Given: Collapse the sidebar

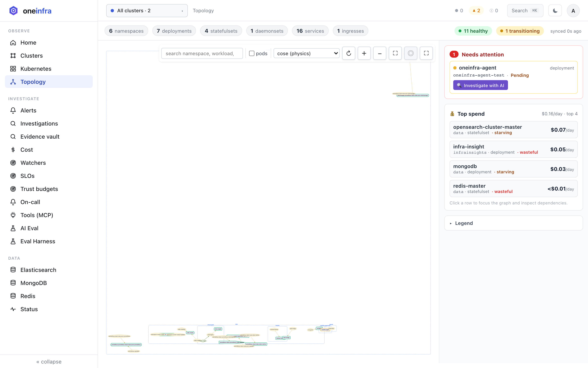Looking at the screenshot, I should (49, 361).
